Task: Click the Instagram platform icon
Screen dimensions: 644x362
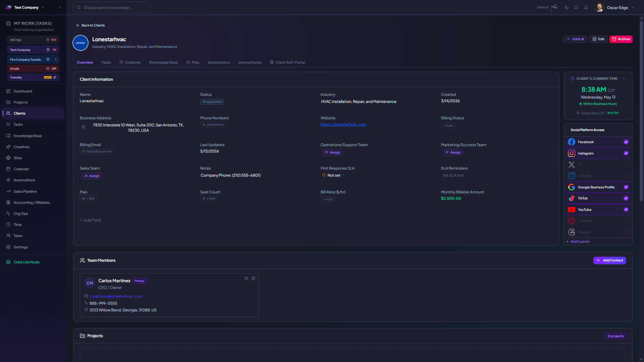Action: click(572, 154)
